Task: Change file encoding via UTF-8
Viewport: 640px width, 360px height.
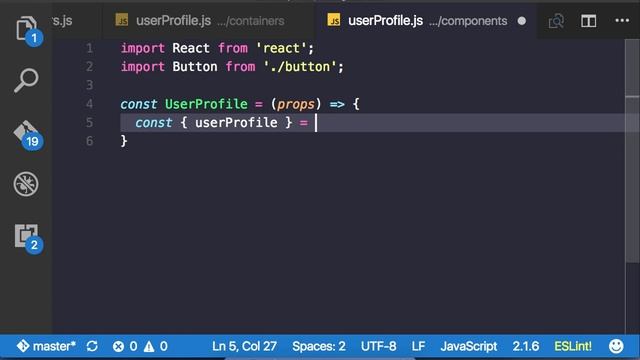Action: 378,347
